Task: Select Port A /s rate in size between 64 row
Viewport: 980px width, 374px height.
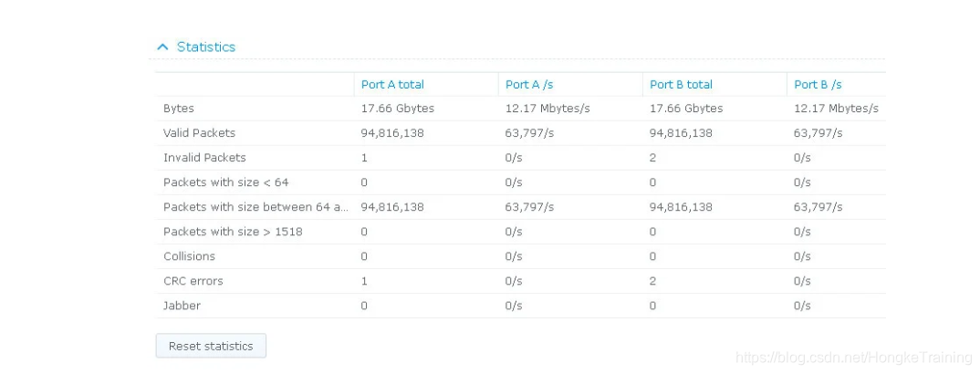Action: pos(529,207)
